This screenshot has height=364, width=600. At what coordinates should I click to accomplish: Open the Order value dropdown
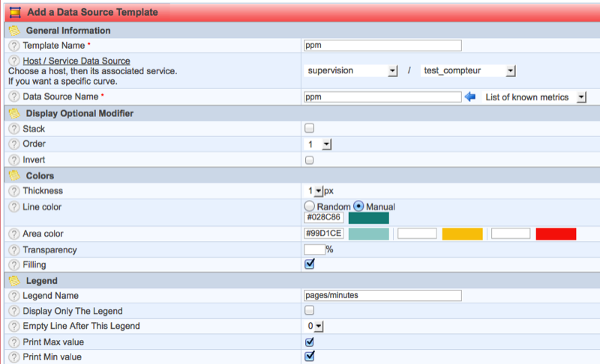pyautogui.click(x=318, y=144)
